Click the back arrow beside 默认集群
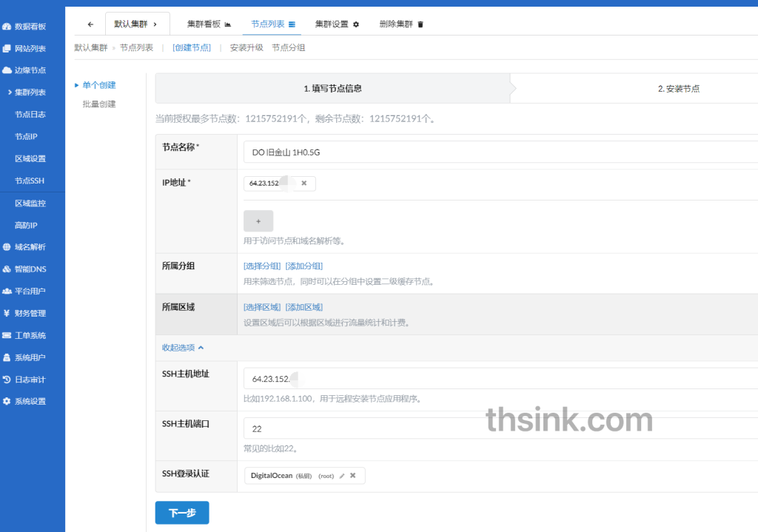 90,23
